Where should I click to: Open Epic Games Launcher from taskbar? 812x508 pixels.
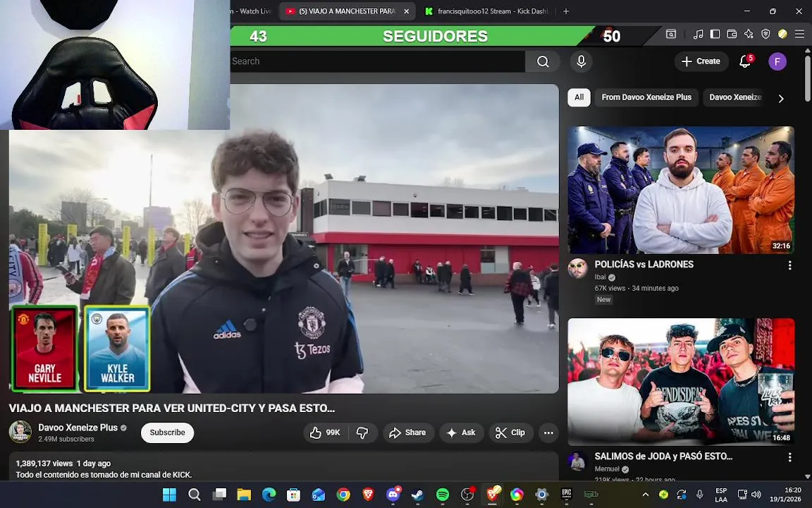567,495
